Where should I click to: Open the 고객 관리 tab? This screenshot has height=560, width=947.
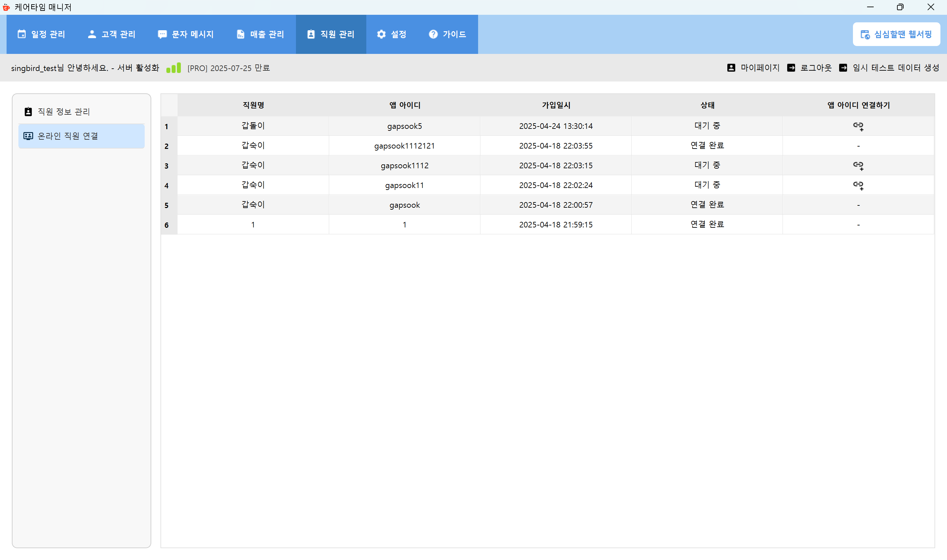(x=111, y=34)
